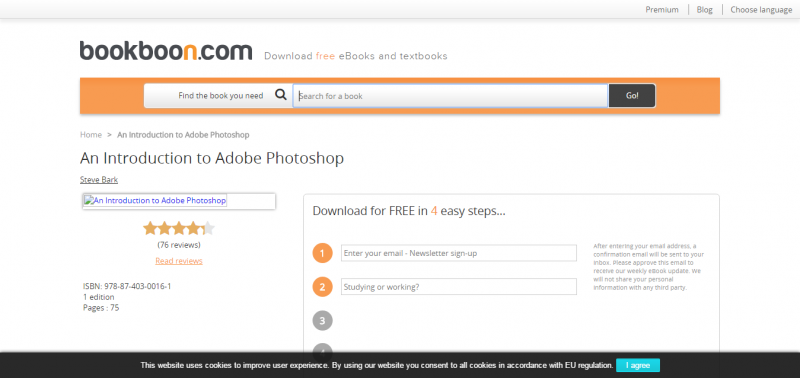Open the Read reviews link
Screen dimensions: 800x378
(x=179, y=261)
